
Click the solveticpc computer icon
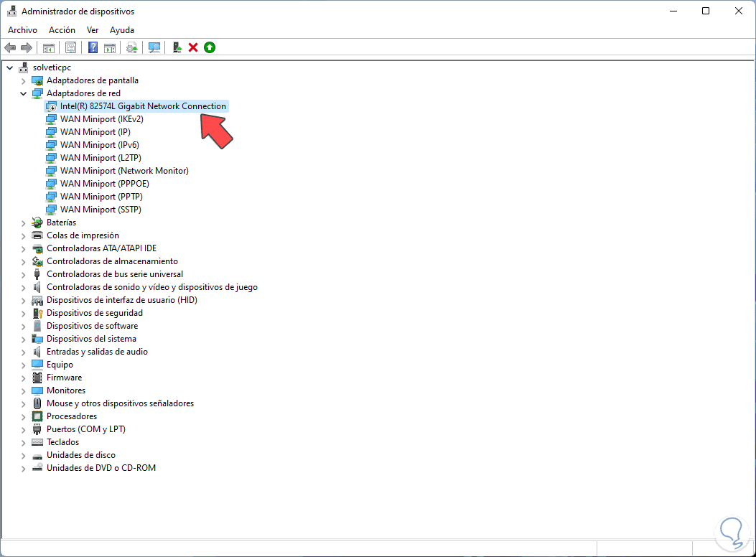click(x=23, y=67)
